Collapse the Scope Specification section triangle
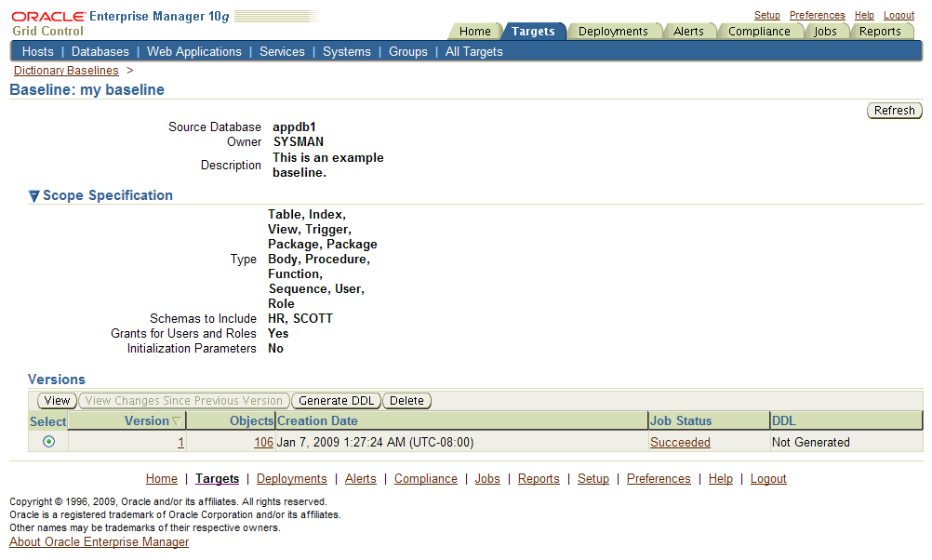This screenshot has height=560, width=932. click(x=33, y=195)
